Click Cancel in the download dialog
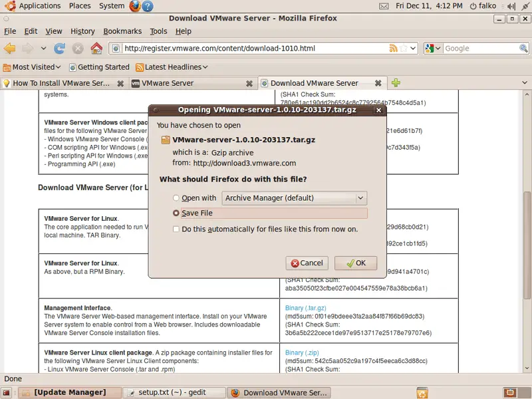532x399 pixels. [x=307, y=263]
